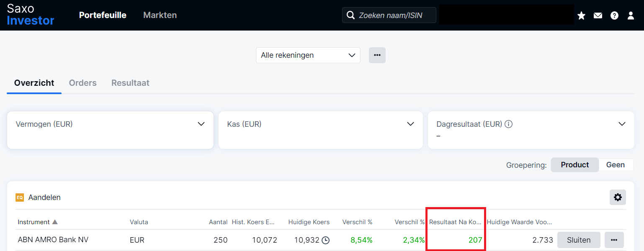Open the Alle rekeningen dropdown
The width and height of the screenshot is (644, 251).
pyautogui.click(x=308, y=55)
